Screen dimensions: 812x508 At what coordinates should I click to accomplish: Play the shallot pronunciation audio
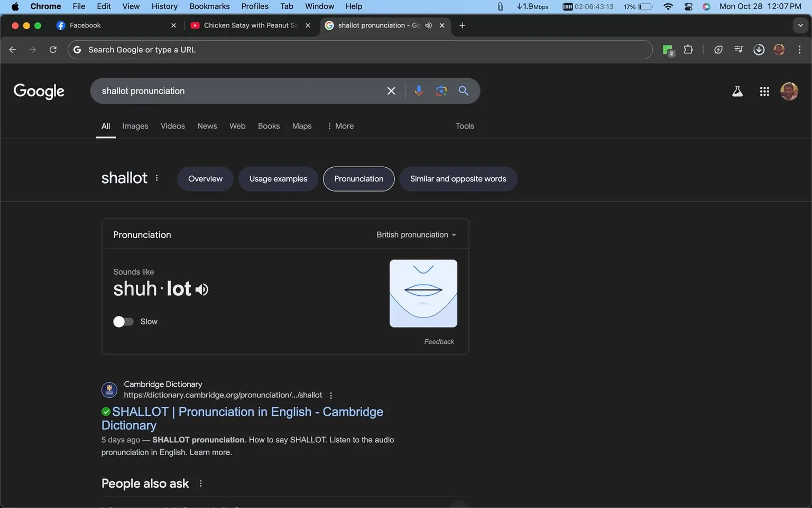click(201, 289)
